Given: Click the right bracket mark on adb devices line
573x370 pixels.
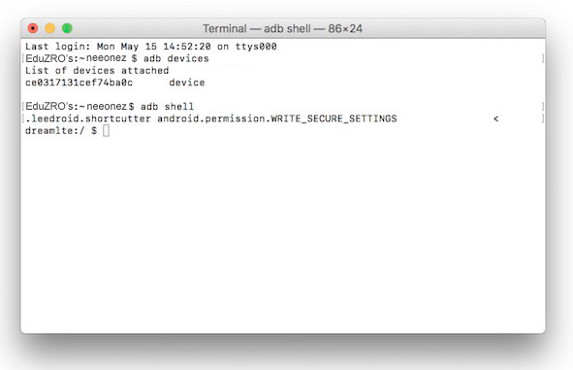Looking at the screenshot, I should [543, 58].
